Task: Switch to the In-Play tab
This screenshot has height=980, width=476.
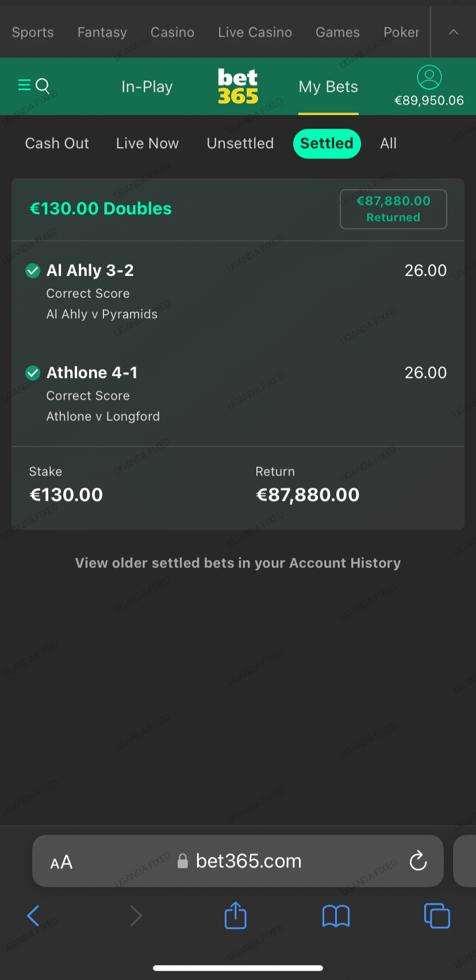Action: tap(147, 87)
